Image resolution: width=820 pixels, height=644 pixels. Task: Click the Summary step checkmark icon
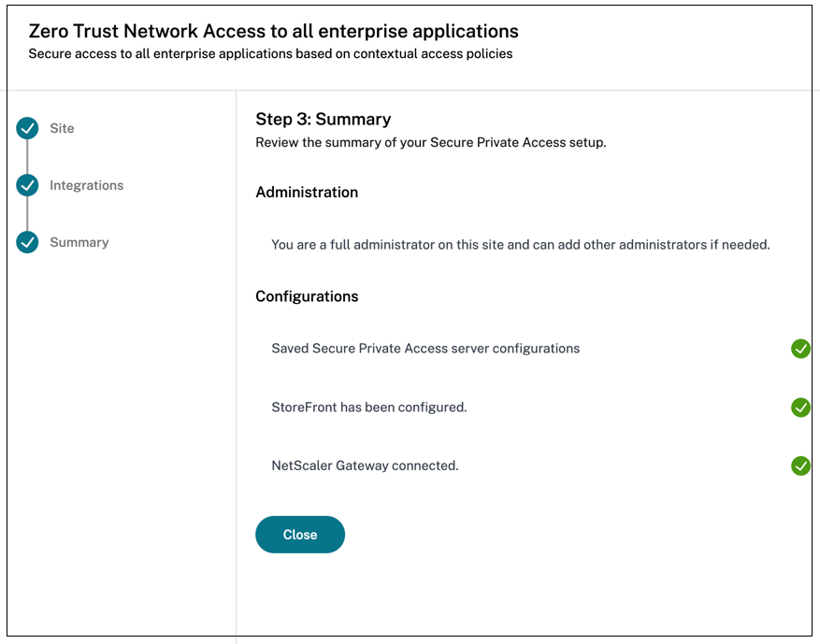(x=27, y=242)
